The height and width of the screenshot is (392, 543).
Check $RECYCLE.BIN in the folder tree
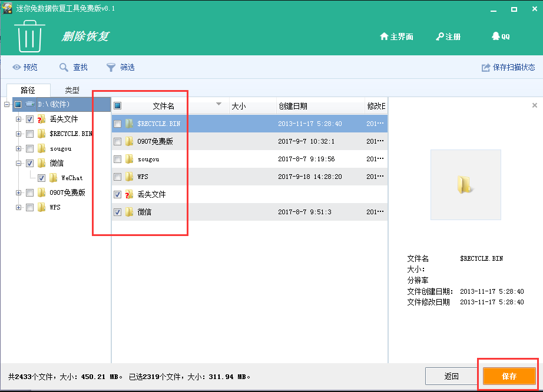pyautogui.click(x=30, y=134)
